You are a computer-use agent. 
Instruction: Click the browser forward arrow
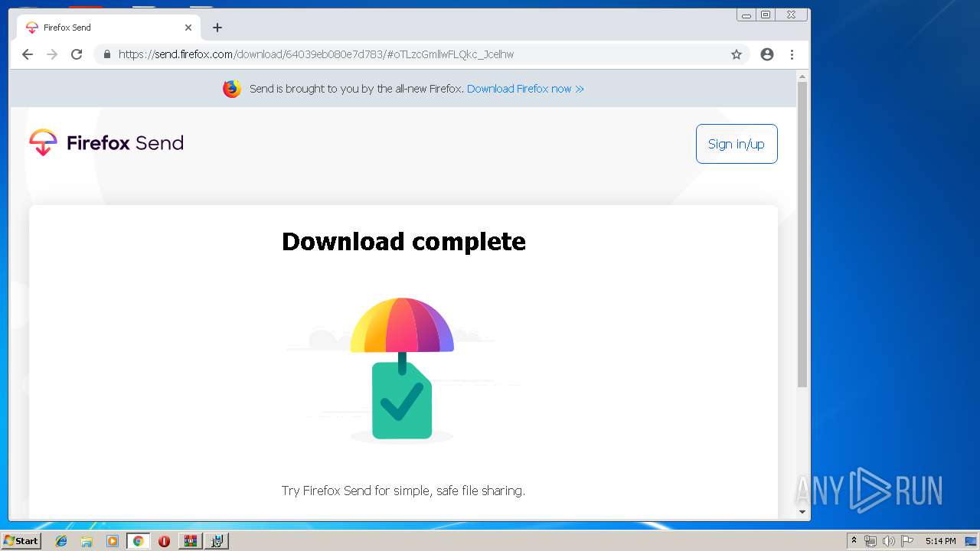[52, 54]
